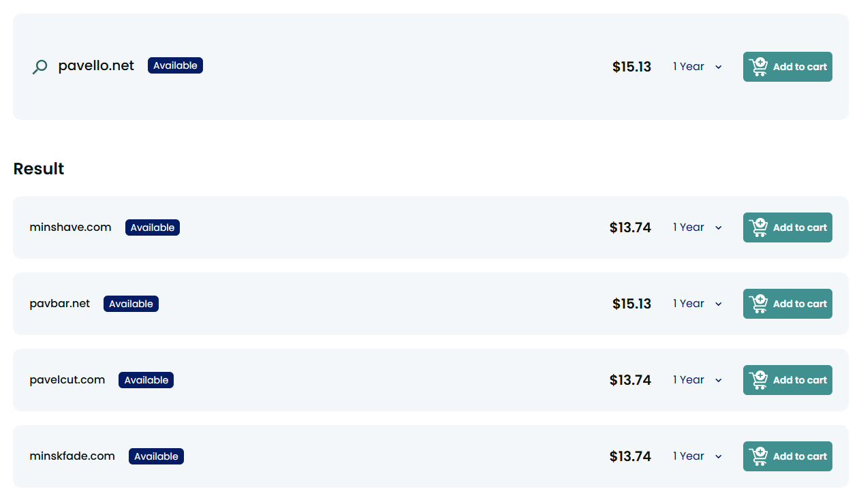Click the search magnifier icon beside pavello.net
Viewport: 859px width, 504px height.
[x=40, y=67]
